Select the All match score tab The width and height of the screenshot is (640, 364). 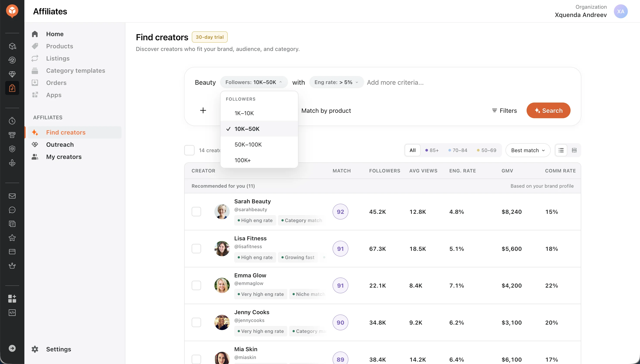413,150
